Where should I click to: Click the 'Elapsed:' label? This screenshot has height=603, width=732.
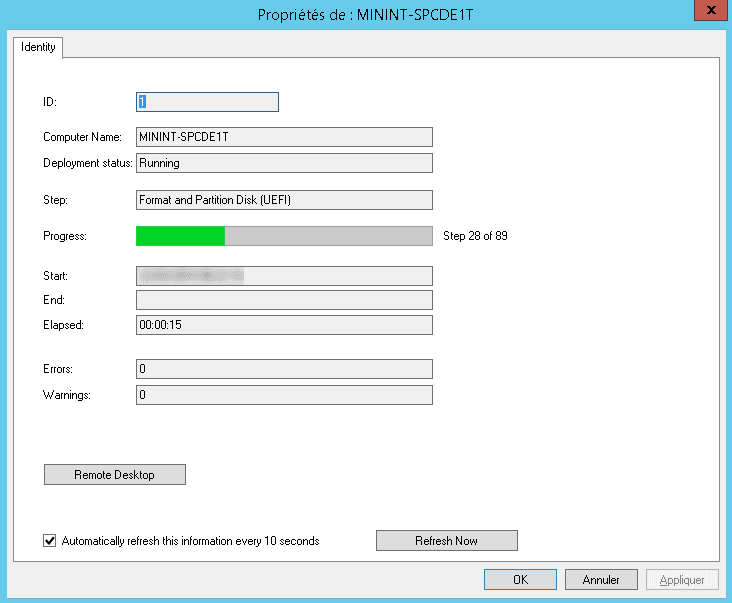63,325
